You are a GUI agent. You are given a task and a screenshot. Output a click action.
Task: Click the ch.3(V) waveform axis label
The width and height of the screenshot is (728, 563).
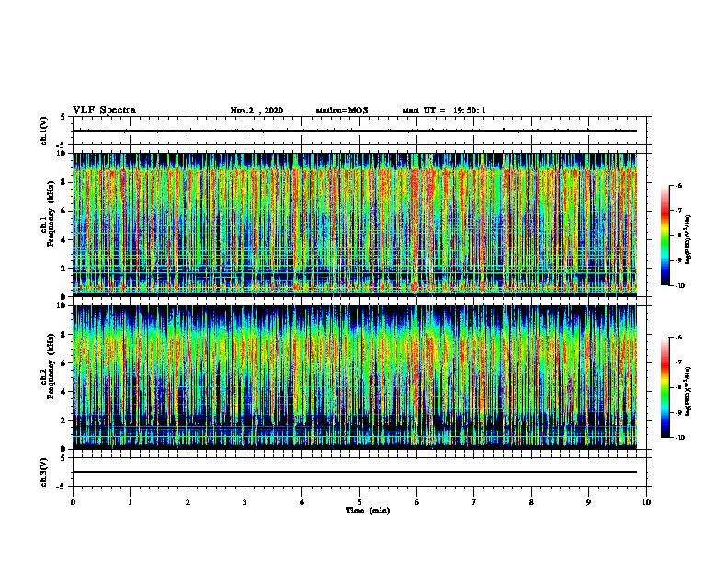click(43, 472)
